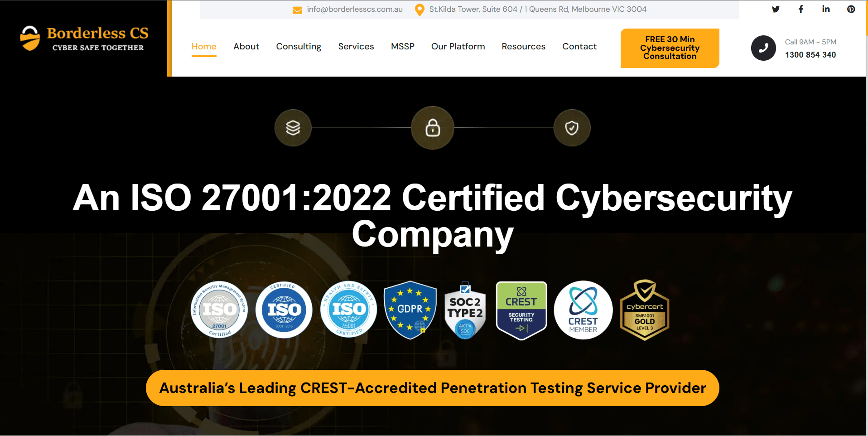The width and height of the screenshot is (868, 436).
Task: Click the CREST Security Testing badge
Action: point(521,310)
